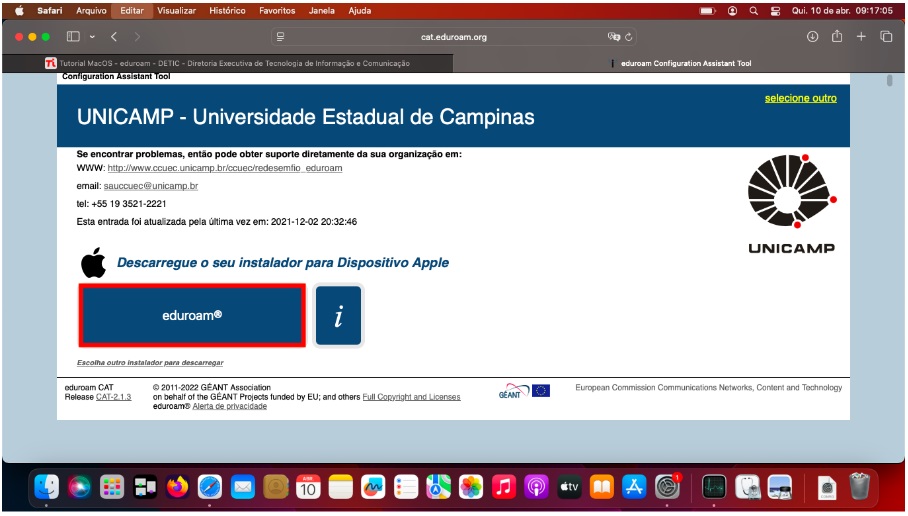Open the page reader icon in address bar
Screen dimensions: 908x516
tap(280, 37)
